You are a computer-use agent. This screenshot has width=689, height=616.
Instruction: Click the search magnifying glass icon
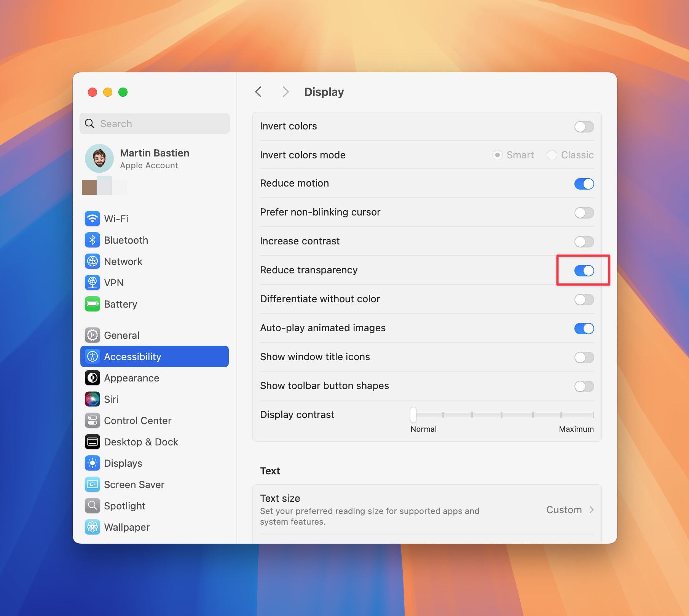(89, 123)
